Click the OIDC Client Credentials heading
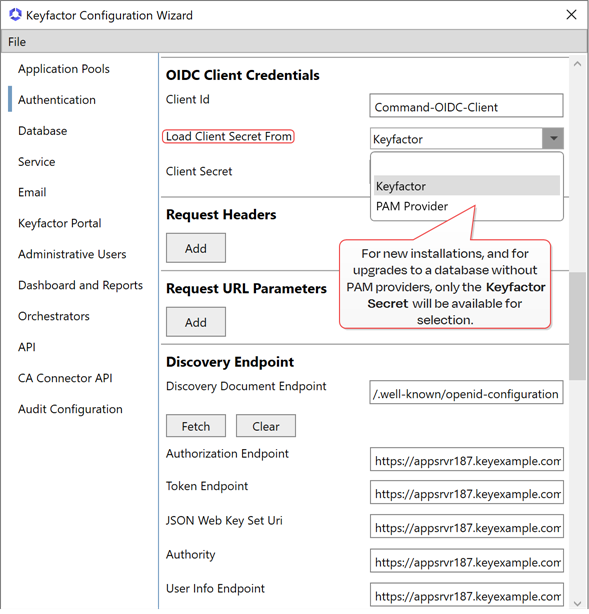Screen dimensions: 589x614 click(x=242, y=75)
